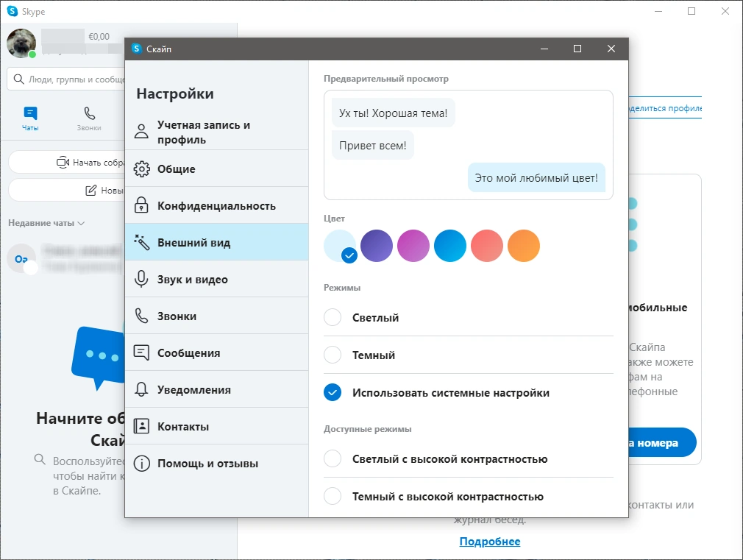Click the Подробнее link in main window
The width and height of the screenshot is (743, 560).
489,541
